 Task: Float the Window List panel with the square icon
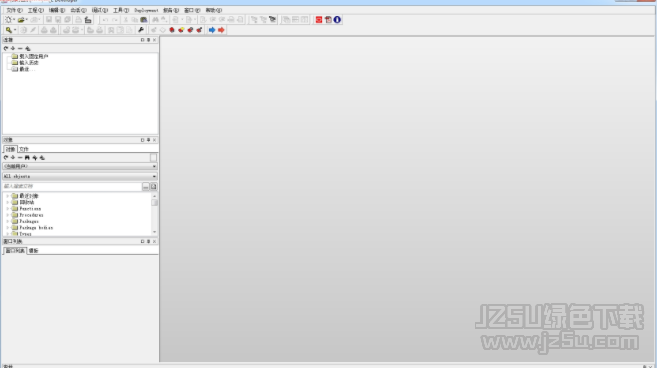point(142,241)
